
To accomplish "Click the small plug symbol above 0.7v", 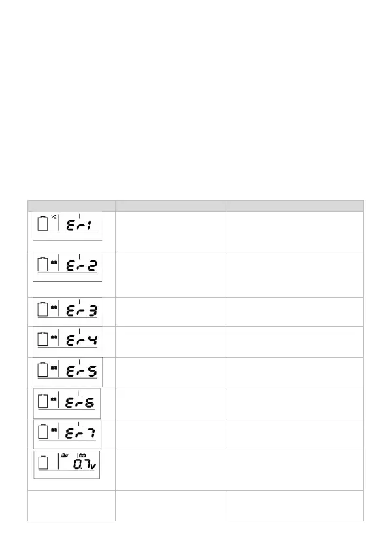I will tap(65, 455).
